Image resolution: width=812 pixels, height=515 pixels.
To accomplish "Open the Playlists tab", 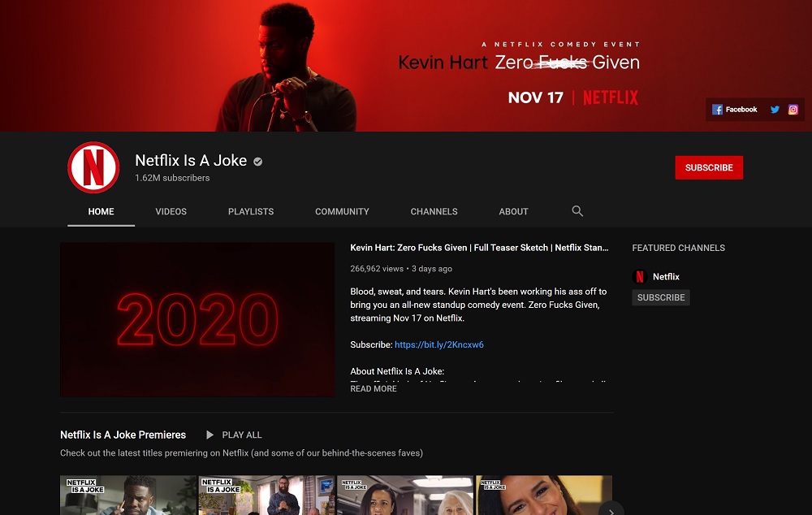I will point(251,211).
